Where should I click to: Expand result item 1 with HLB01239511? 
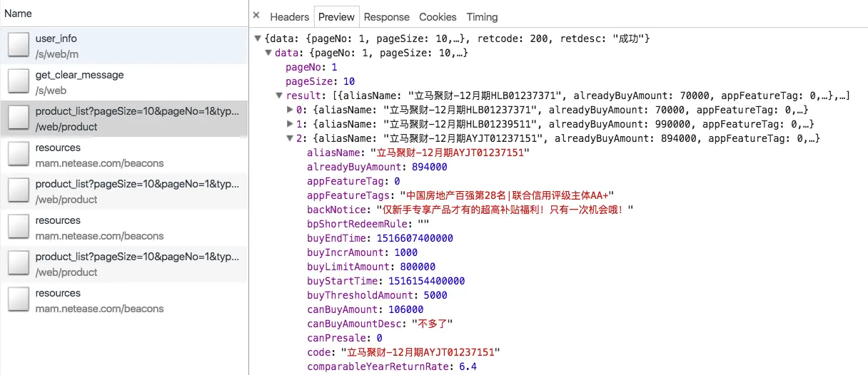coord(291,124)
